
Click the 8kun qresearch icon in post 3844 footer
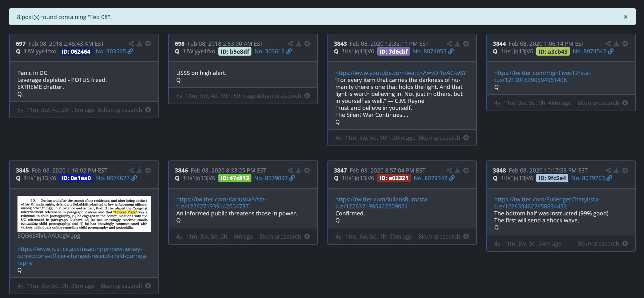click(x=625, y=103)
